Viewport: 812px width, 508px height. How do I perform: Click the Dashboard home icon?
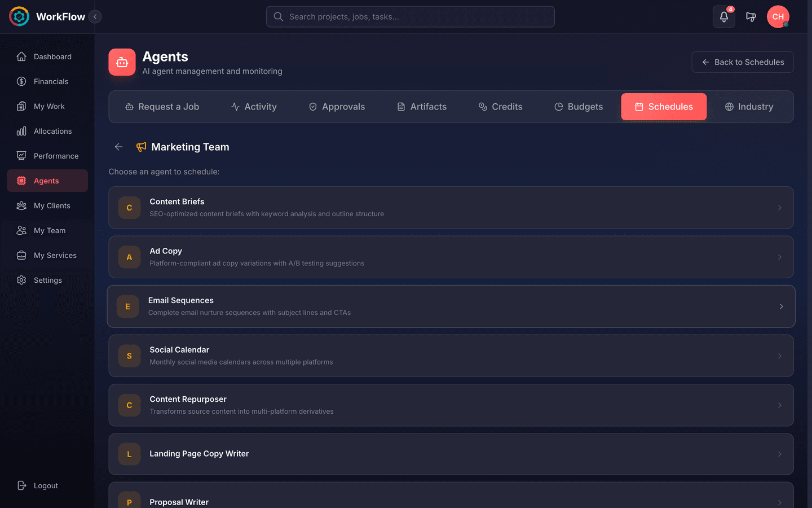(21, 56)
